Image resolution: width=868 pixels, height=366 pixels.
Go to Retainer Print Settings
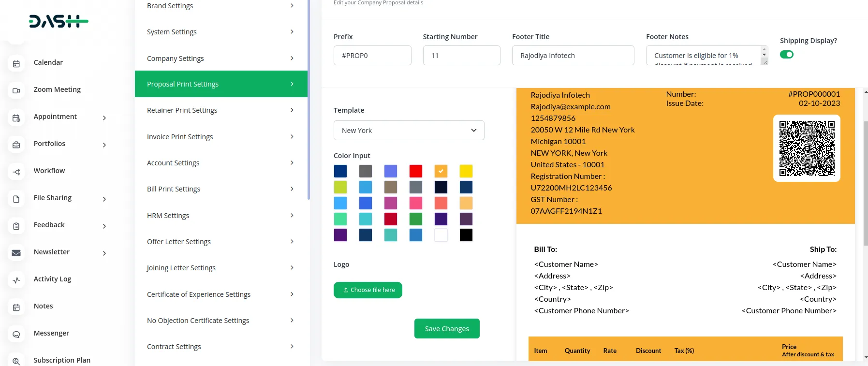(221, 110)
